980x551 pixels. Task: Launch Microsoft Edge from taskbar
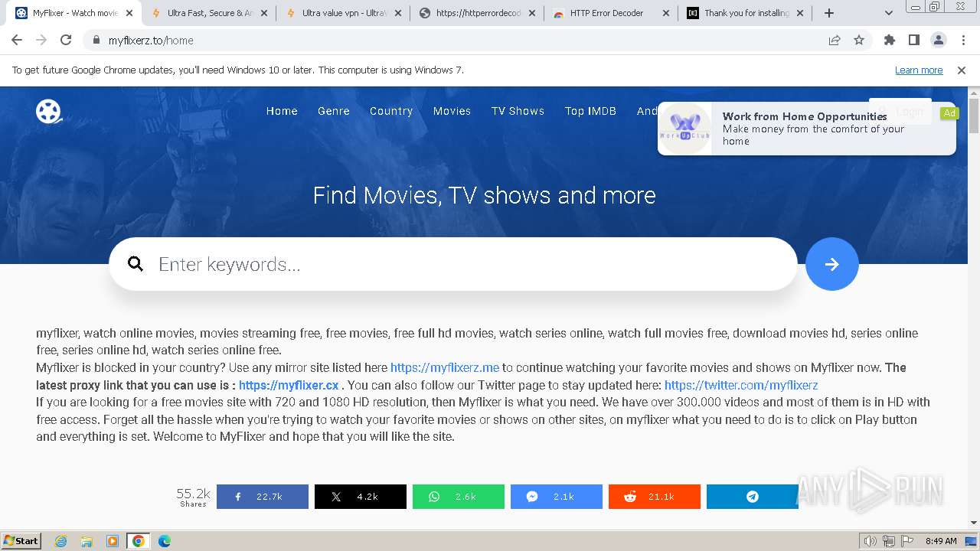164,541
